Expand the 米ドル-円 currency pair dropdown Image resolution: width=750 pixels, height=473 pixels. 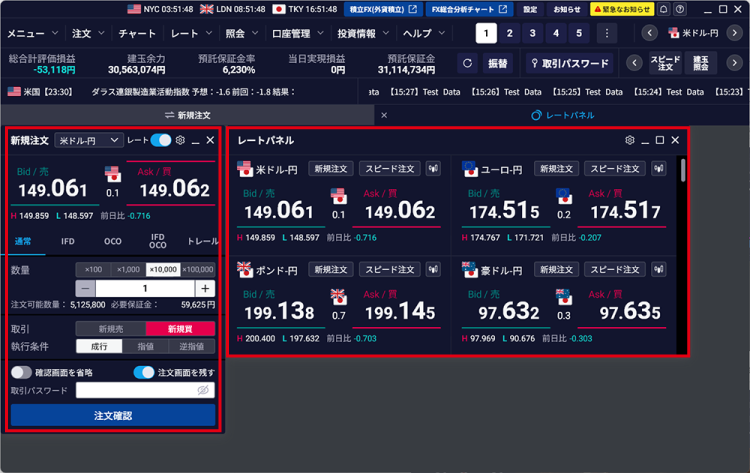click(89, 141)
